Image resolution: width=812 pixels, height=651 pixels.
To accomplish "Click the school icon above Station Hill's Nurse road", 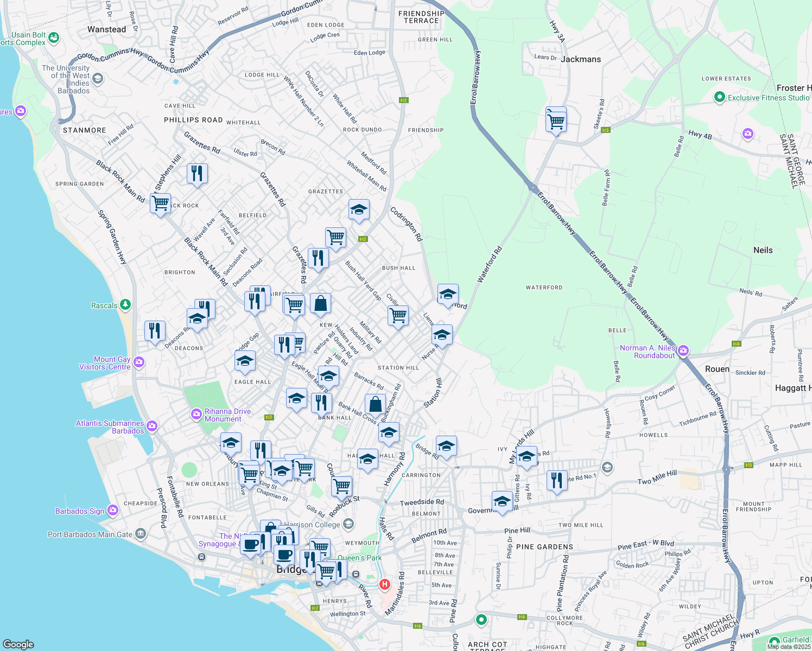I will [442, 335].
